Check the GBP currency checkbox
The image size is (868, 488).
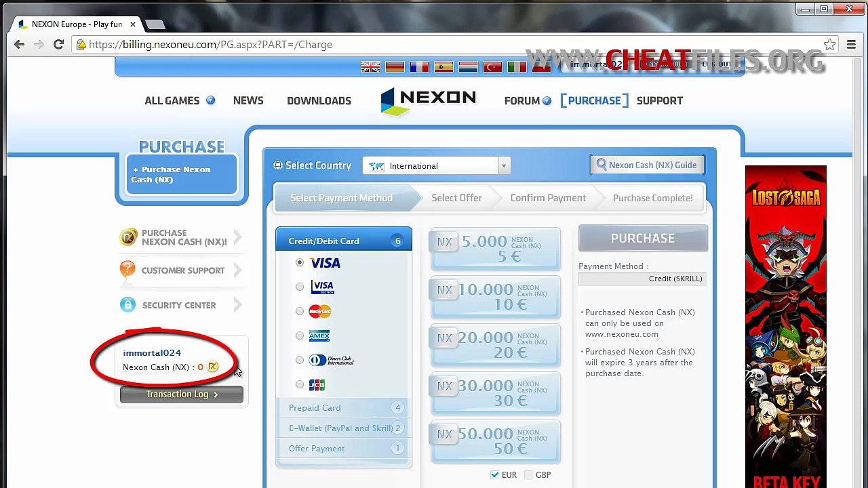tap(529, 474)
